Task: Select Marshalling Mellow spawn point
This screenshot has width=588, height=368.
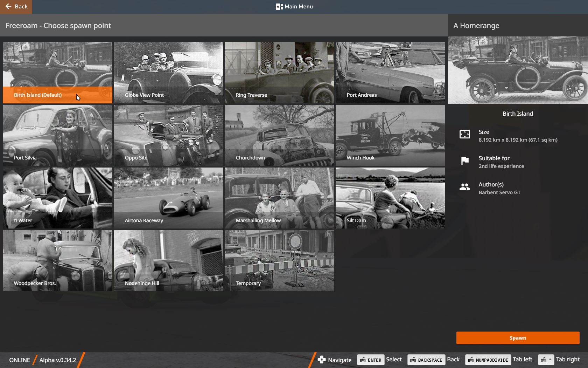Action: (x=279, y=198)
